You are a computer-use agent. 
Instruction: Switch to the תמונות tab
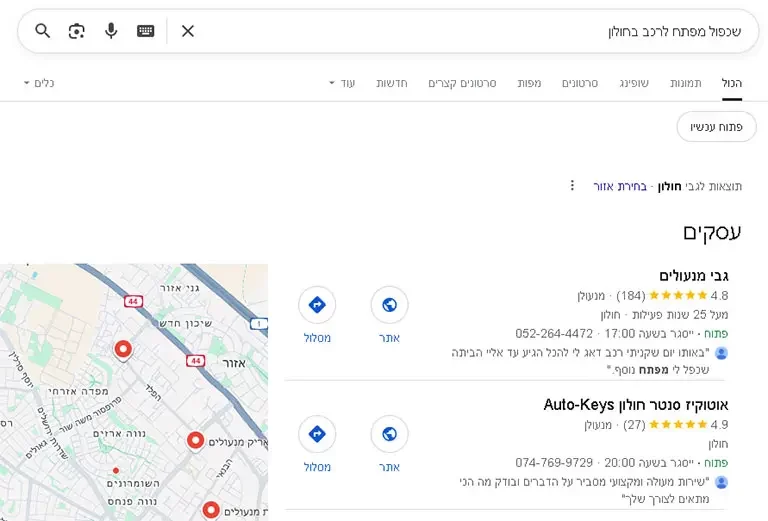(x=685, y=83)
